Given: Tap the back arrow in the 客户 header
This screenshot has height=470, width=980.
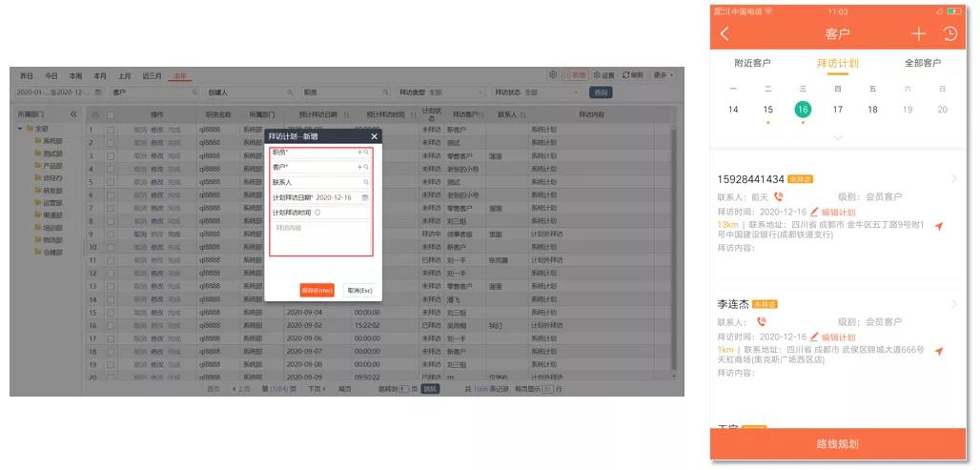Looking at the screenshot, I should click(x=725, y=33).
